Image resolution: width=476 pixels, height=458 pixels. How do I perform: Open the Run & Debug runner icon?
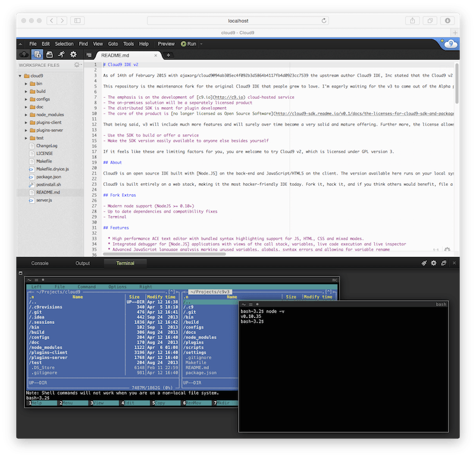61,55
